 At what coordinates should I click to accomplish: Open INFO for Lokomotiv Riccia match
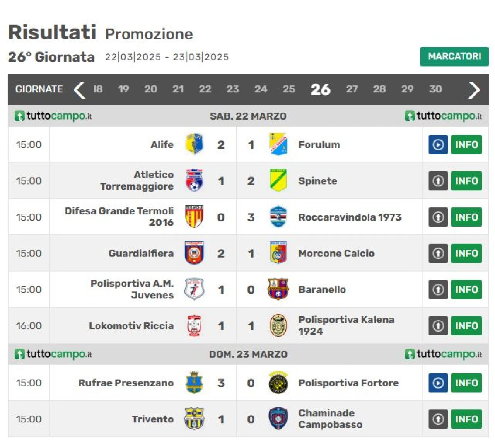pos(466,326)
